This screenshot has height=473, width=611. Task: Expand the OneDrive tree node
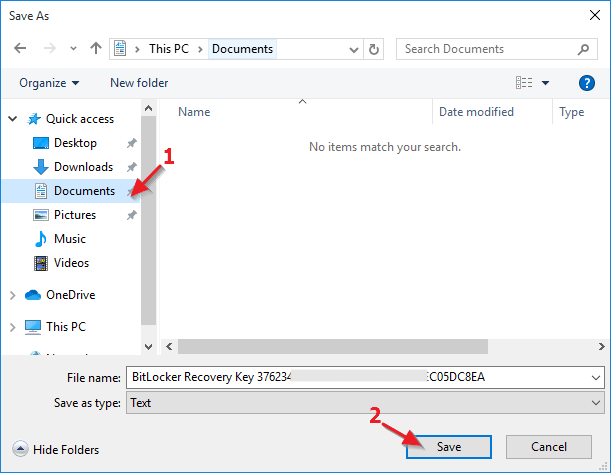(12, 295)
